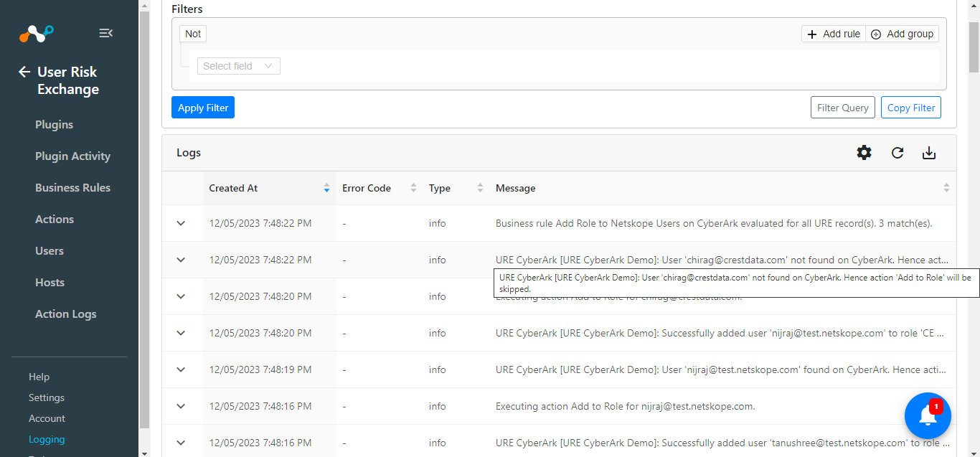This screenshot has width=980, height=457.
Task: Click the Apply Filter button
Action: 203,108
